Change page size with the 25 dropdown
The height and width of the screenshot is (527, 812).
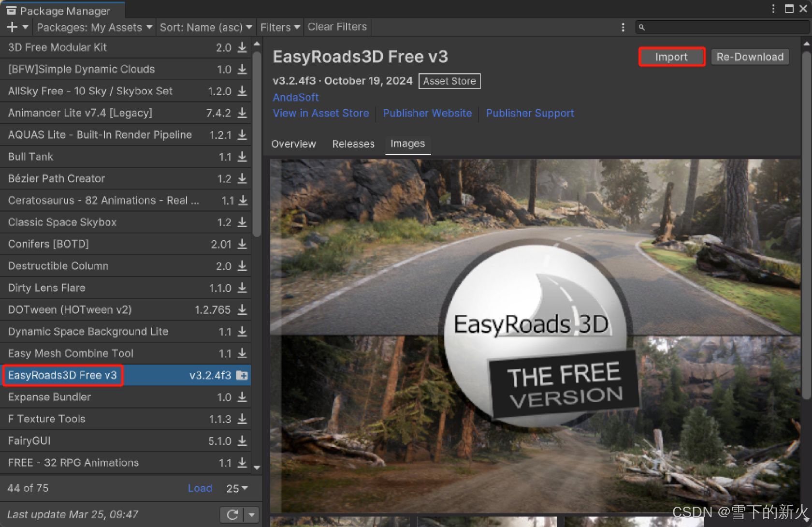(236, 488)
